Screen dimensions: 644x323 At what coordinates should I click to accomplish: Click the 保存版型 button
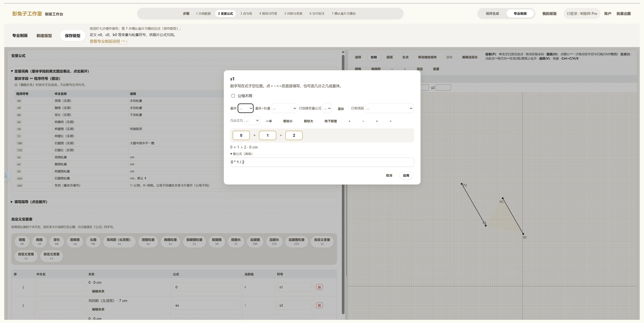73,36
